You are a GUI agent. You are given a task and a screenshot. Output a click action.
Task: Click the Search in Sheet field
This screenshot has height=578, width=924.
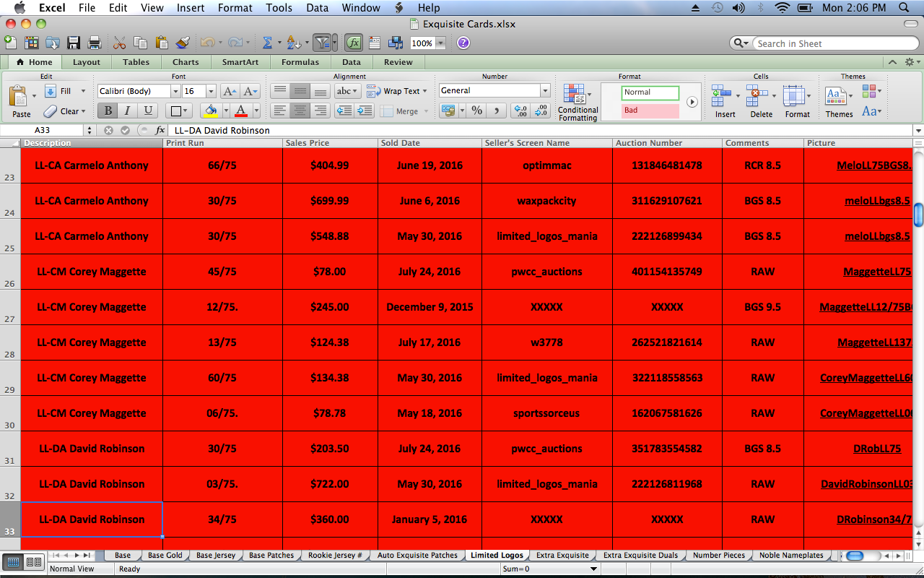[830, 43]
